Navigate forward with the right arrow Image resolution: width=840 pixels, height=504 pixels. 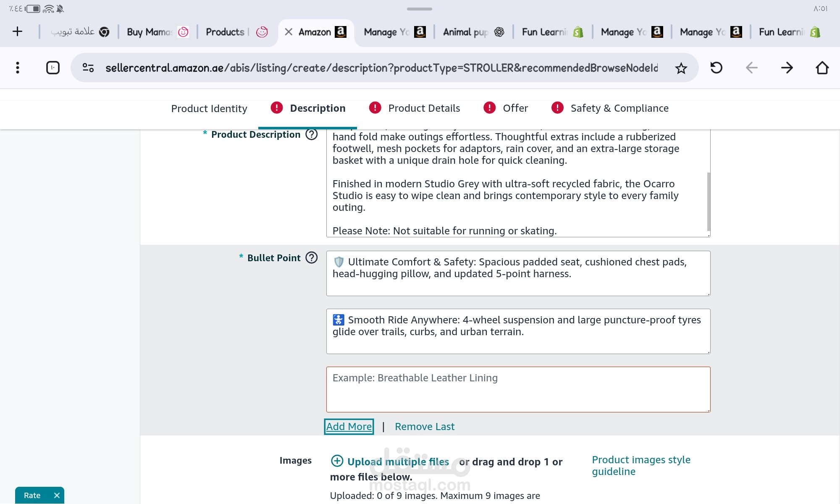click(x=787, y=68)
